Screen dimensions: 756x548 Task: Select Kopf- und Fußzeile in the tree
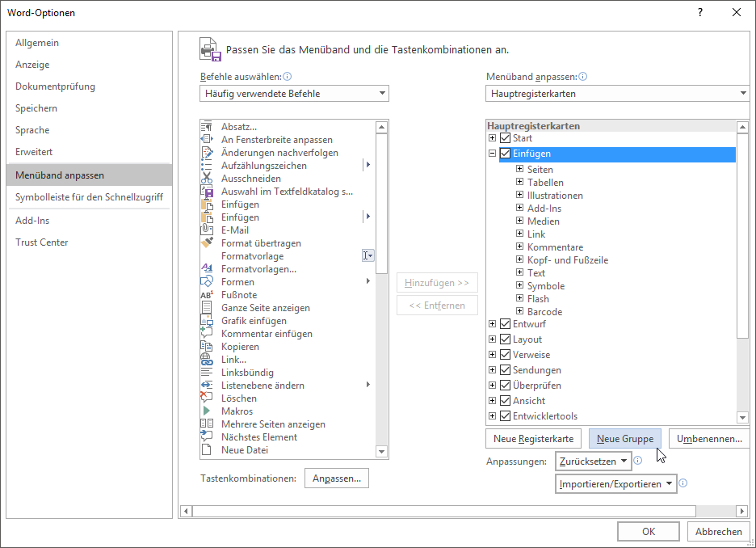click(x=567, y=260)
